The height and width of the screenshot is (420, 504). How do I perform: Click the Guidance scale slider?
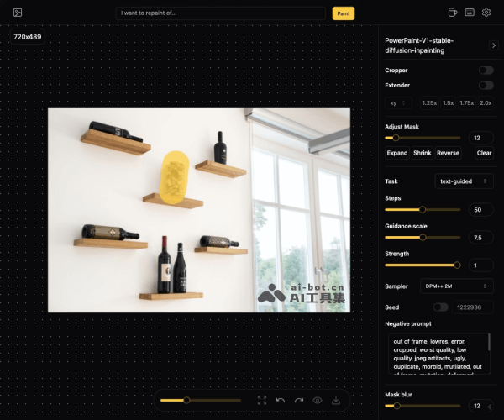point(423,238)
